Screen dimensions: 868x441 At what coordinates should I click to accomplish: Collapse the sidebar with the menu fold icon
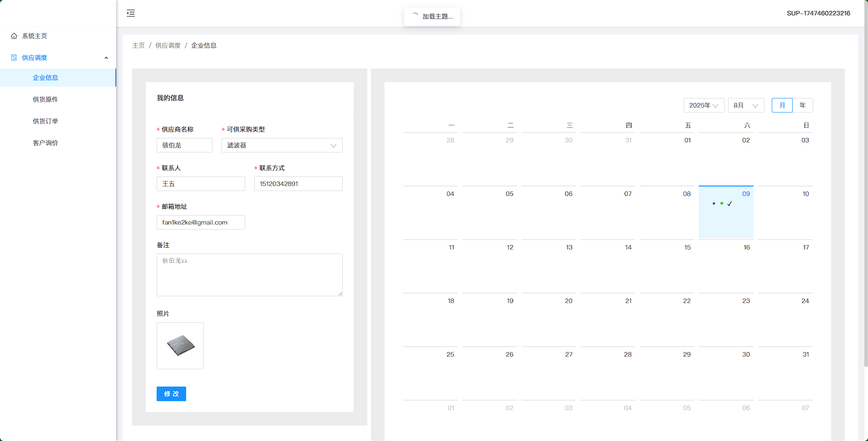tap(131, 13)
